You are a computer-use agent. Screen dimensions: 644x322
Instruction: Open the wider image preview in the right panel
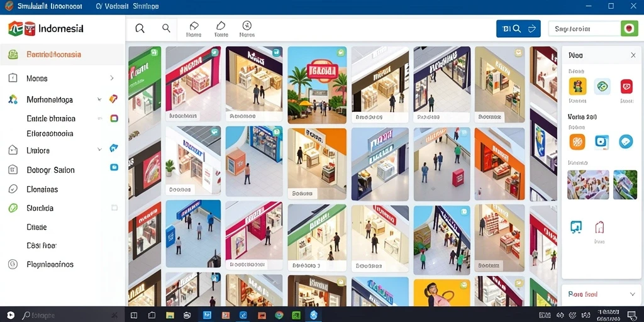click(x=588, y=185)
